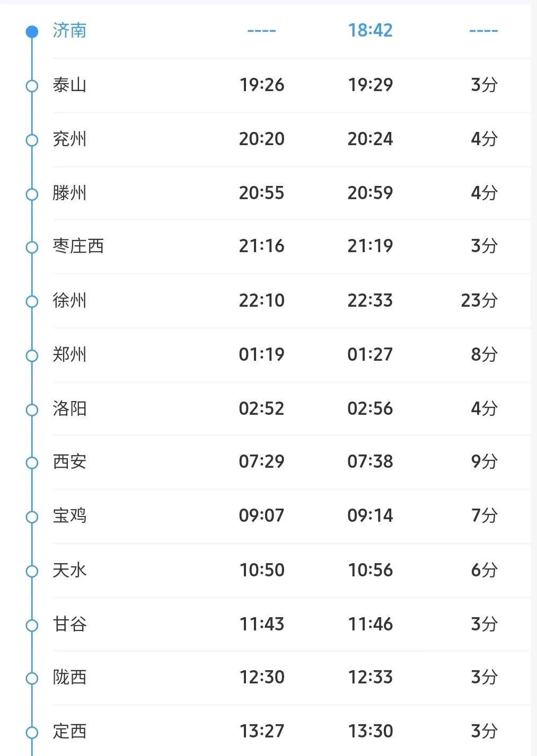
Task: Select the 郑州 station name
Action: 69,354
